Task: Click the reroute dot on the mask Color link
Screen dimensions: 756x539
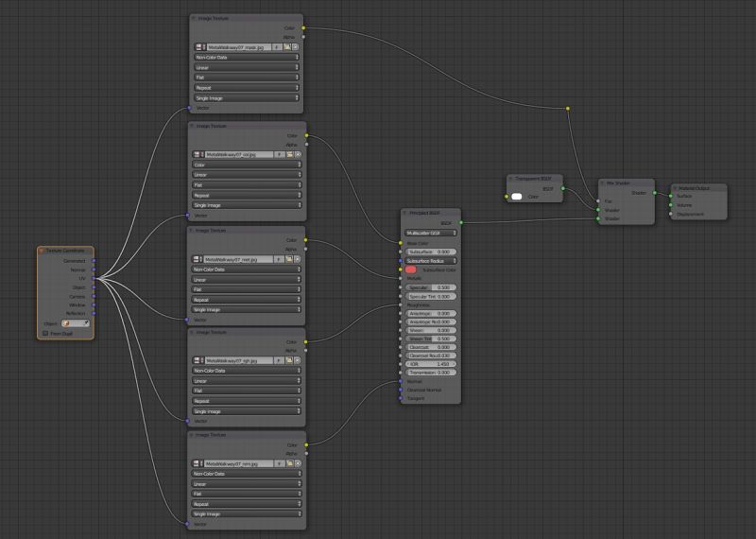Action: 568,109
